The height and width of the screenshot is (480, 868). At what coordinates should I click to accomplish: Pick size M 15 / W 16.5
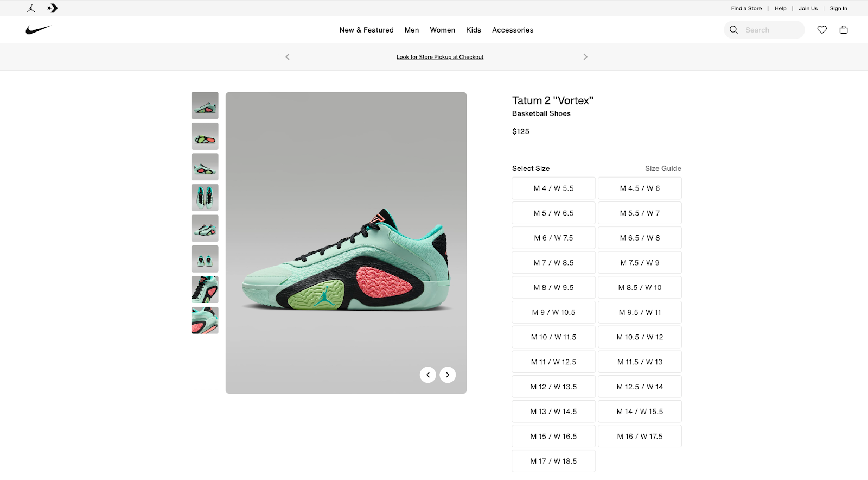[553, 437]
